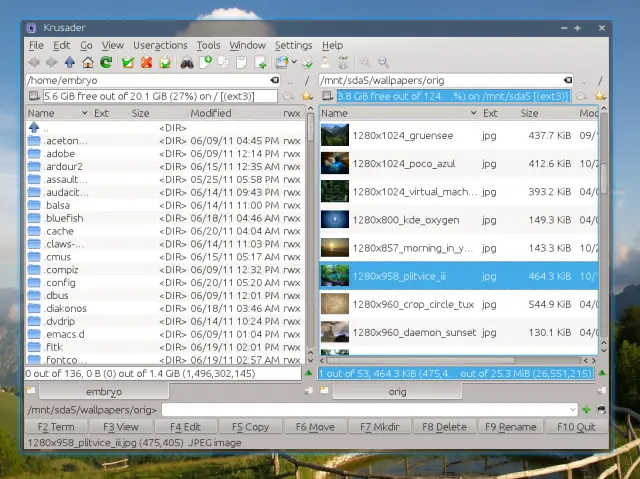Clear the /home/embryo location field
The image size is (640, 479).
coord(275,80)
